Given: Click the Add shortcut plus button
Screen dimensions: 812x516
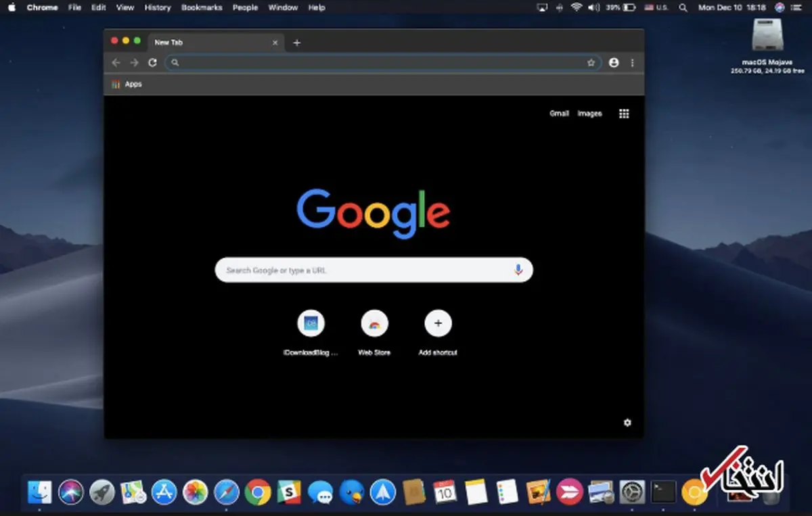Looking at the screenshot, I should (438, 324).
